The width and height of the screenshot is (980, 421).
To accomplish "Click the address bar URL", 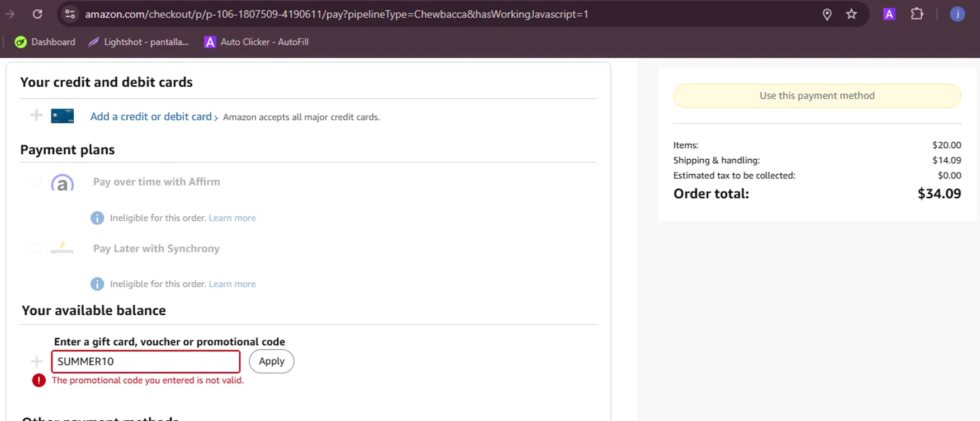I will pos(336,14).
